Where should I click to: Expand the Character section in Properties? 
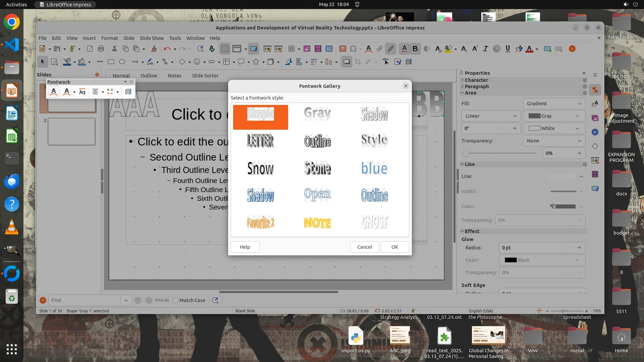click(x=476, y=80)
